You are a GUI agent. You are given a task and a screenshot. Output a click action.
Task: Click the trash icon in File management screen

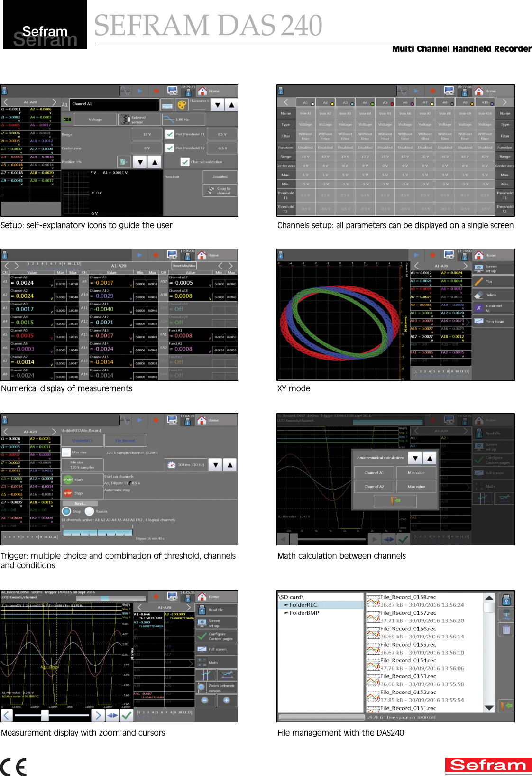[x=506, y=629]
